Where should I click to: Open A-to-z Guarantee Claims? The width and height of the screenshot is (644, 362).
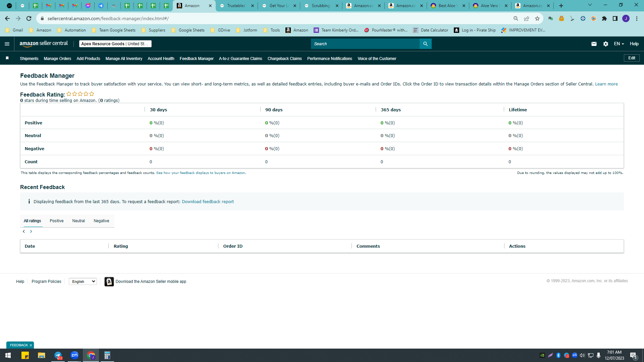[240, 59]
